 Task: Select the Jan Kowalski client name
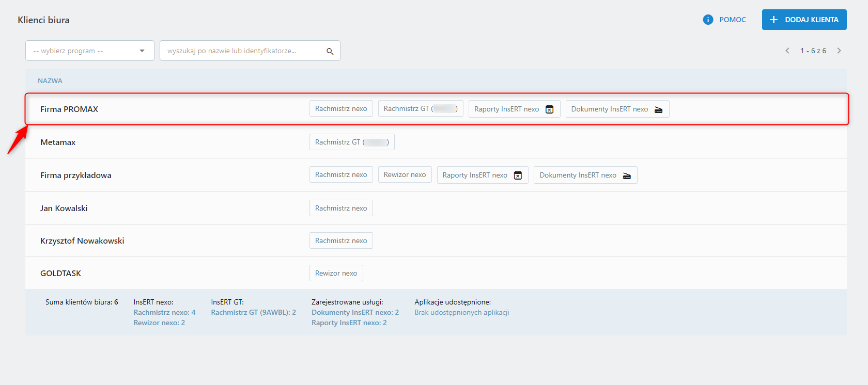pyautogui.click(x=64, y=208)
